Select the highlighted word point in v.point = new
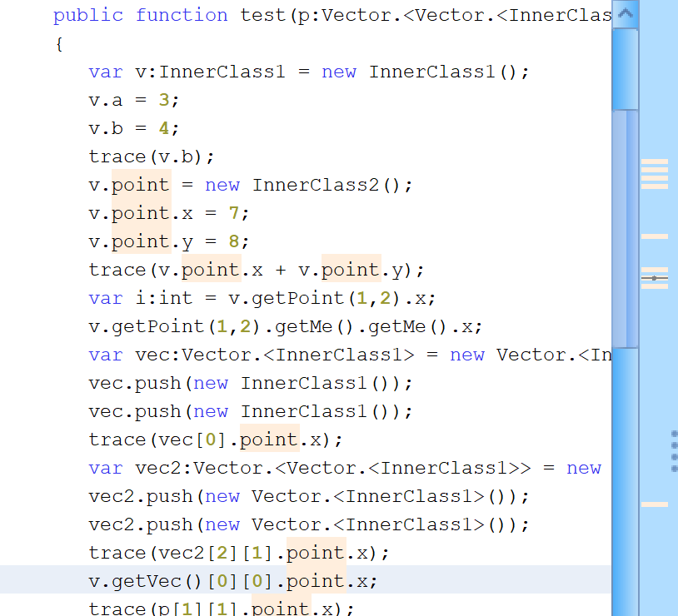This screenshot has height=616, width=678. click(x=140, y=185)
